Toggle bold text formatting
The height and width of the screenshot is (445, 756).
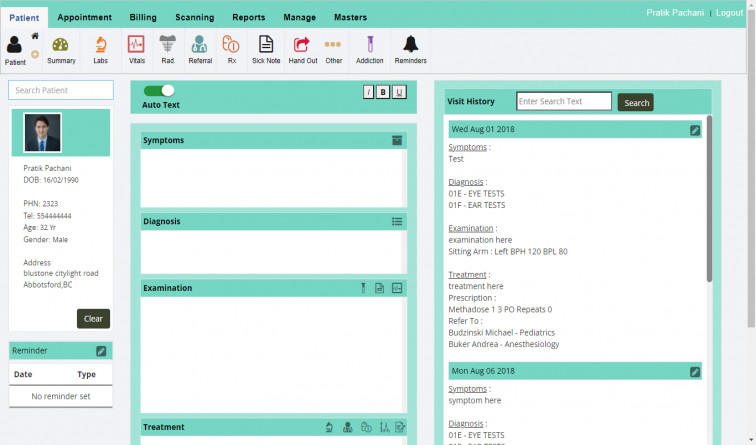pyautogui.click(x=383, y=92)
